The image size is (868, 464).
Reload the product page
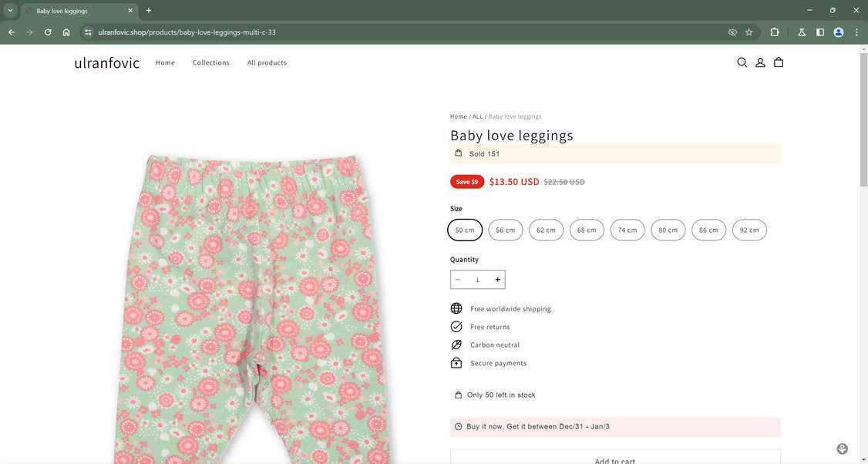tap(47, 32)
